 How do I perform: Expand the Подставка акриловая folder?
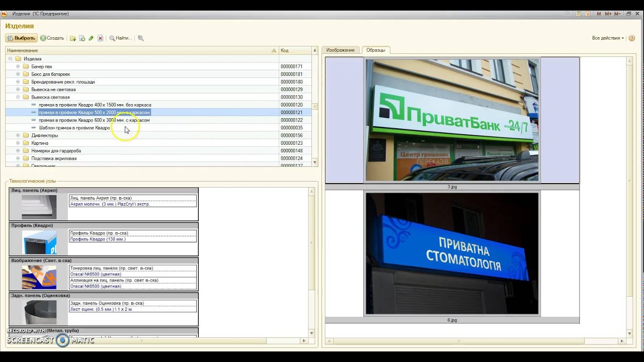(18, 158)
